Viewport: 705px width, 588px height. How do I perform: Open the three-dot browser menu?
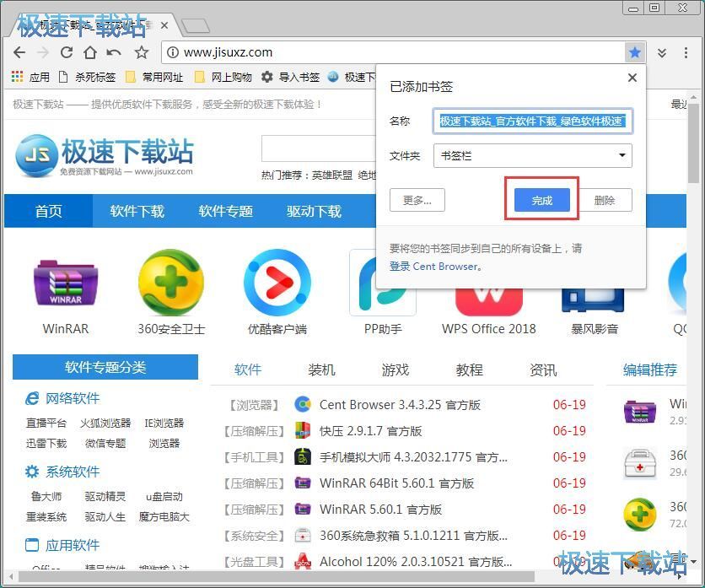pos(686,52)
